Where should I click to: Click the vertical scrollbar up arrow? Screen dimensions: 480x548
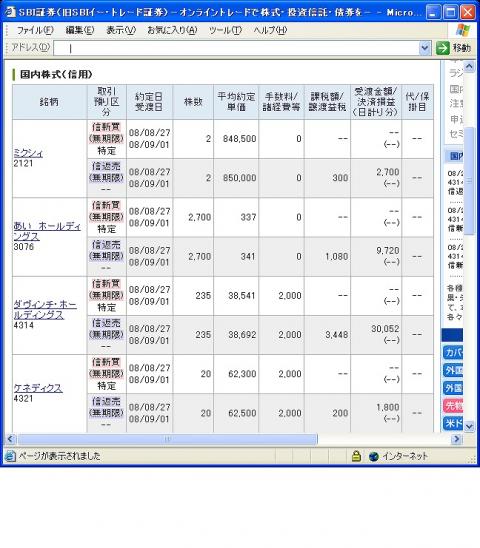tap(469, 66)
